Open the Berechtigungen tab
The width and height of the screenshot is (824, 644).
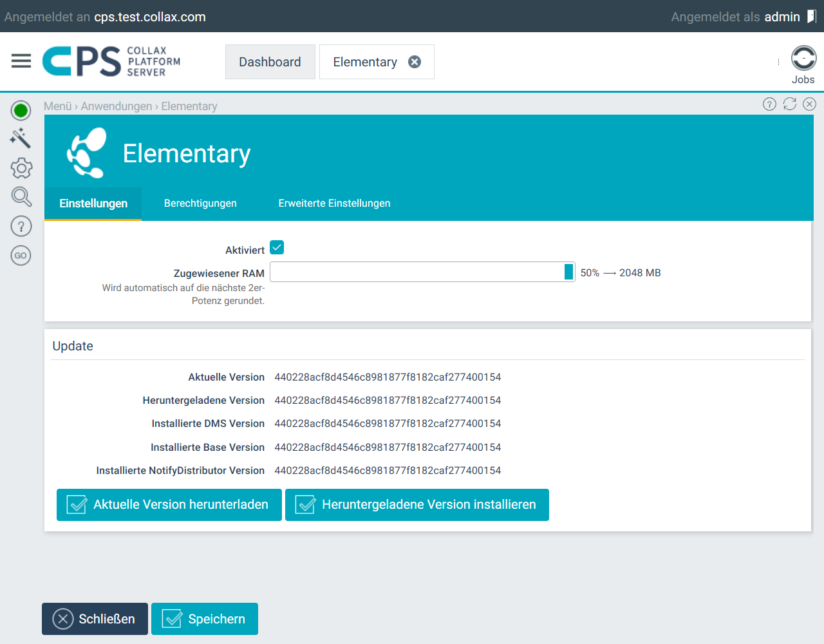200,204
